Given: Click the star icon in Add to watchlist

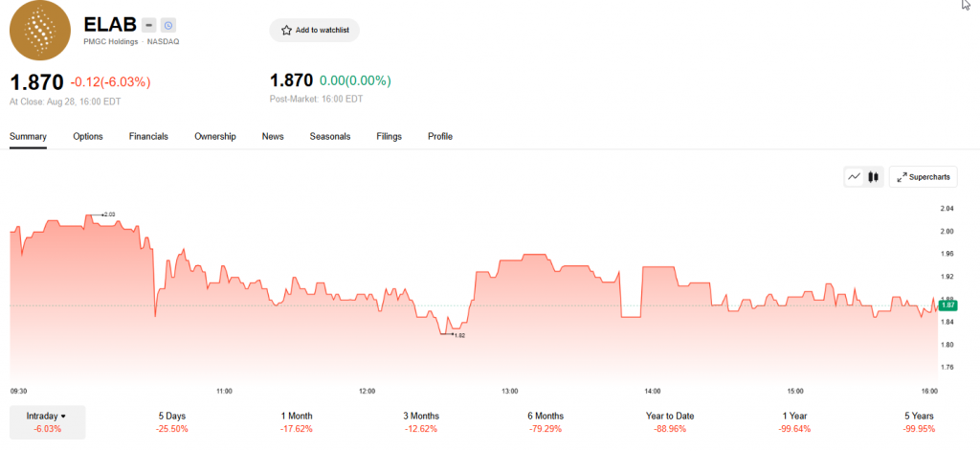Looking at the screenshot, I should click(286, 30).
